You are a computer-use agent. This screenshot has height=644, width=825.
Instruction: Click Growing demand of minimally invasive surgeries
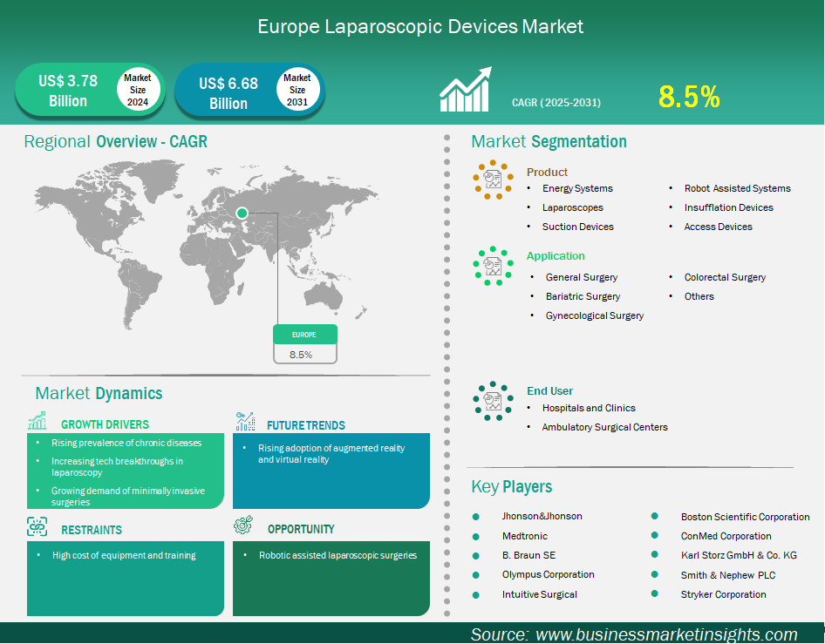point(128,496)
